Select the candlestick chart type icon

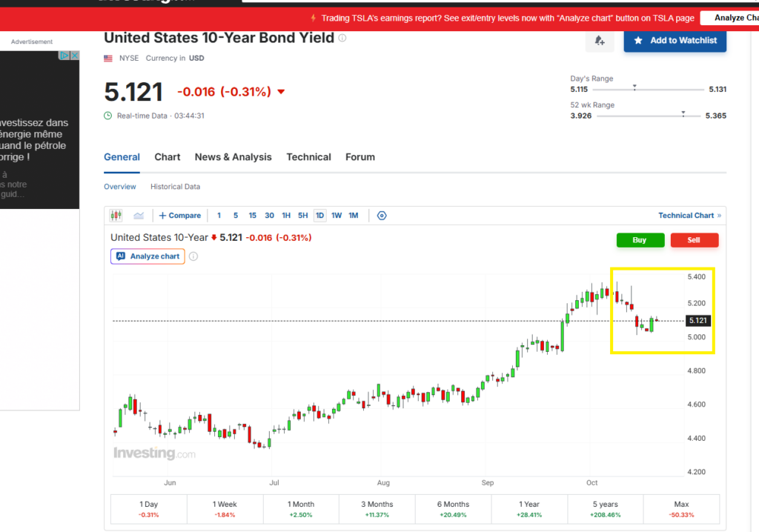coord(116,216)
